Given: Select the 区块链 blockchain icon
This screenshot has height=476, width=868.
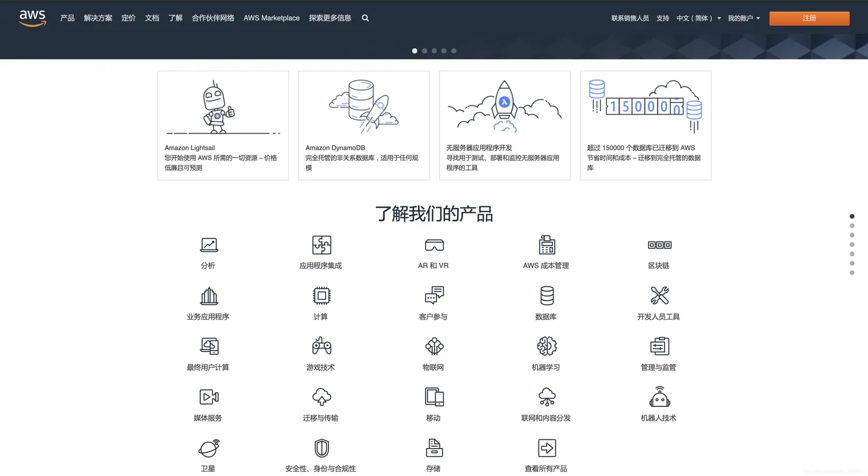Looking at the screenshot, I should [659, 245].
